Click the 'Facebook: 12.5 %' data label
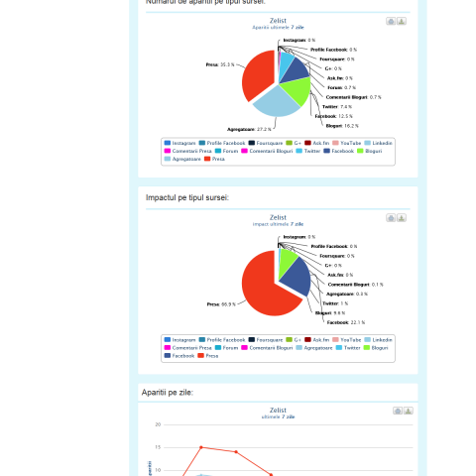This screenshot has height=476, width=476. [x=334, y=116]
